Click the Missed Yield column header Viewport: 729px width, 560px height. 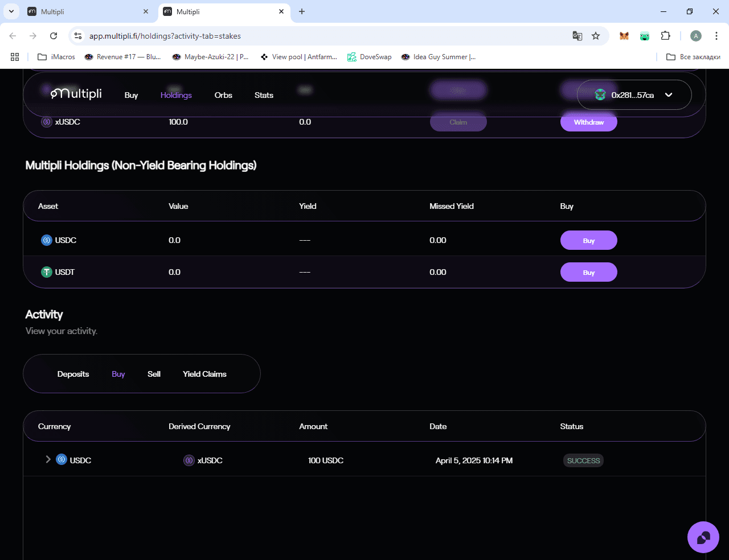tap(452, 206)
